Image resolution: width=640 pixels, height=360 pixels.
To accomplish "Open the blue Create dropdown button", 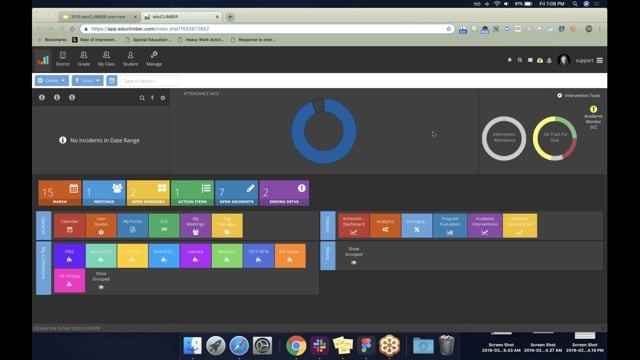I will click(x=52, y=81).
